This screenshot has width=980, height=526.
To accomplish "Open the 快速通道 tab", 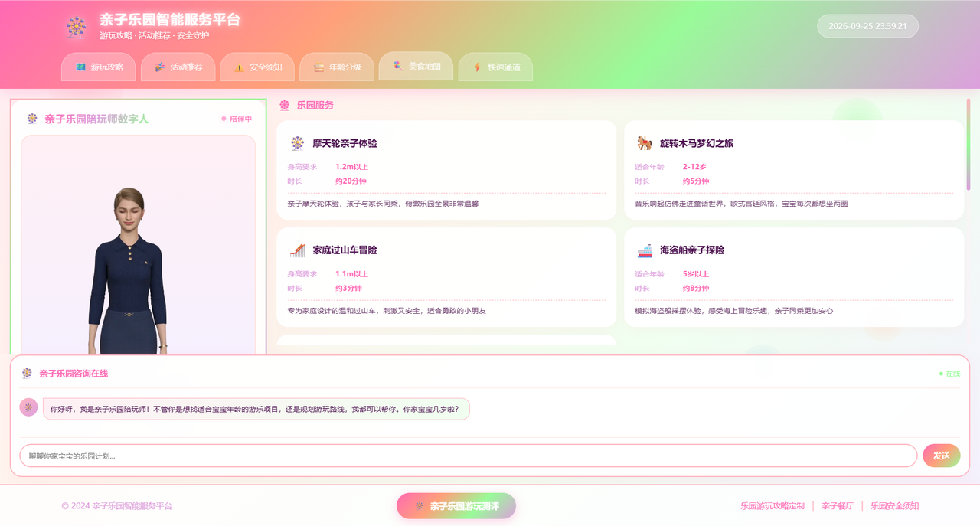I will (495, 67).
